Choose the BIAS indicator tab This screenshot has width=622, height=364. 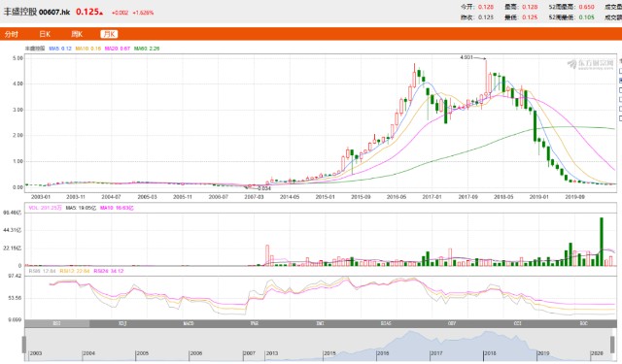pyautogui.click(x=386, y=323)
